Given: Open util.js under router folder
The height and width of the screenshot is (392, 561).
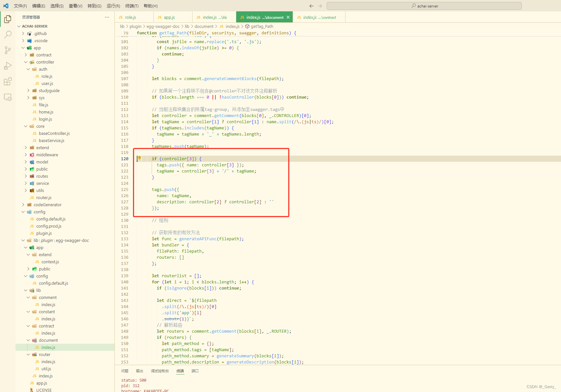Looking at the screenshot, I should pyautogui.click(x=65, y=369).
